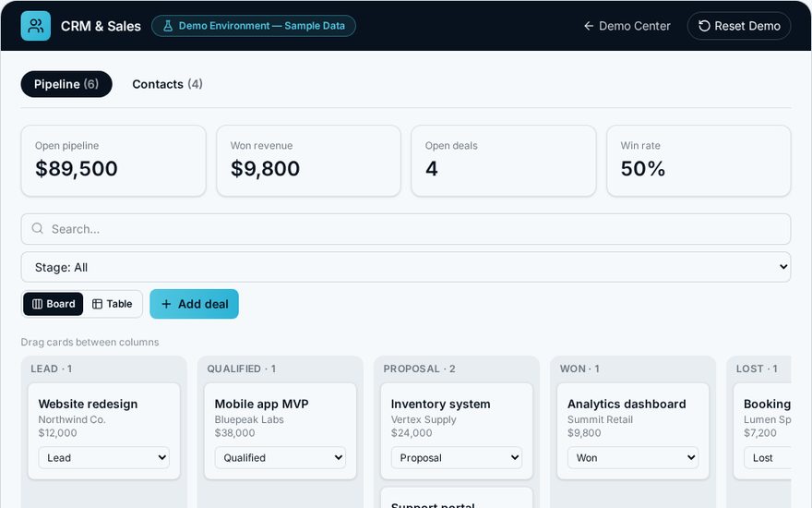The image size is (812, 508).
Task: Open the Stage: All filter dropdown
Action: (406, 268)
